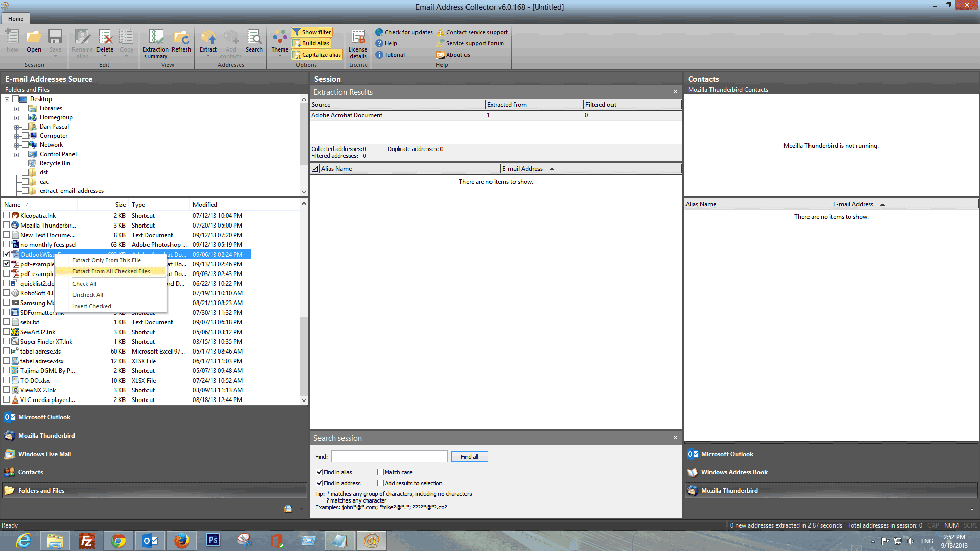Open Photoshop from taskbar
Viewport: 980px width, 551px height.
[x=213, y=541]
